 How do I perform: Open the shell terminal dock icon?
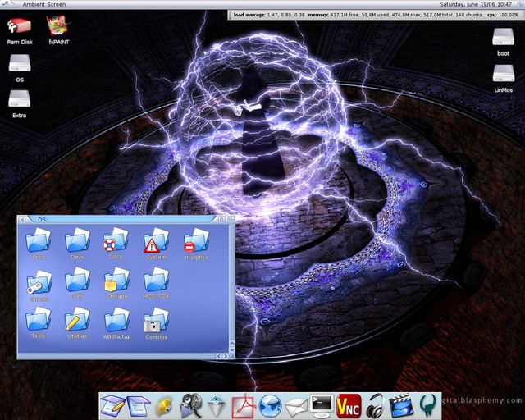tap(322, 406)
